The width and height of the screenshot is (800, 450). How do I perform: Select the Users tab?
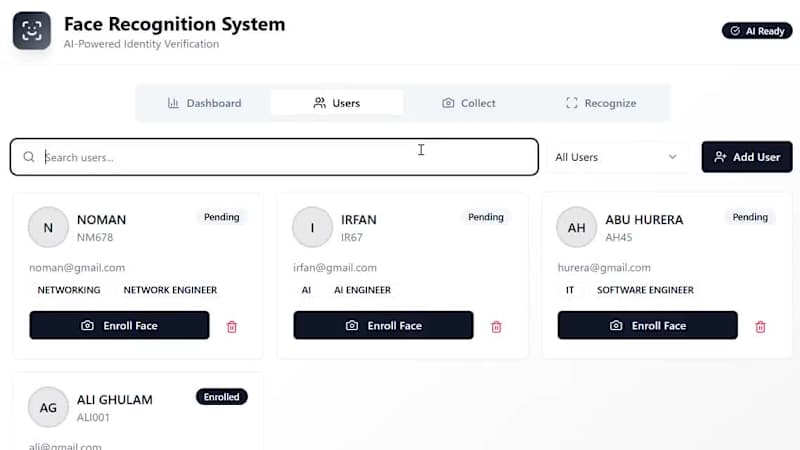coord(337,103)
